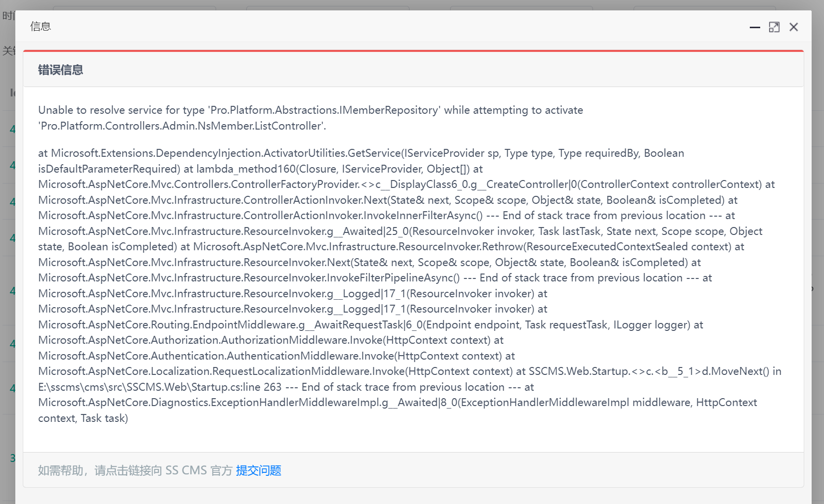This screenshot has height=504, width=824.
Task: Click 'lambda_method160' in the stack trace
Action: [x=246, y=169]
